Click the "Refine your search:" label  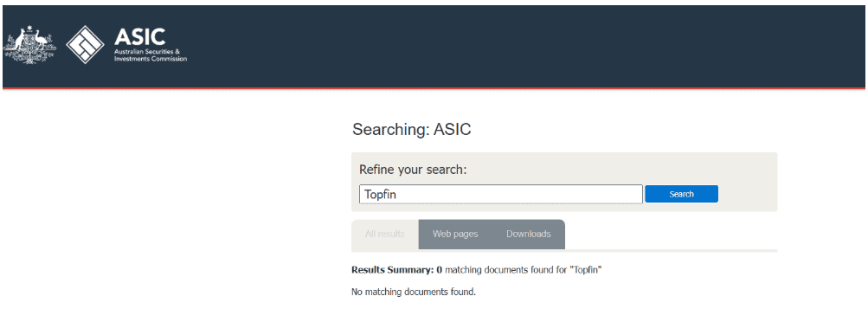point(413,170)
